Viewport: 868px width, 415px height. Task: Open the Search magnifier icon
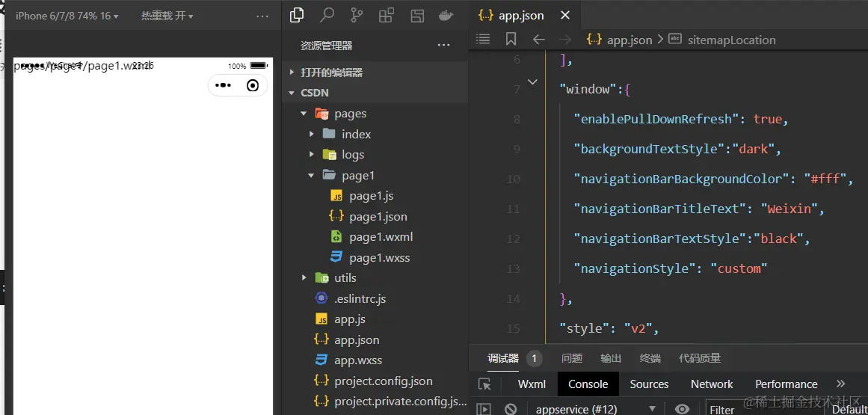pyautogui.click(x=327, y=16)
